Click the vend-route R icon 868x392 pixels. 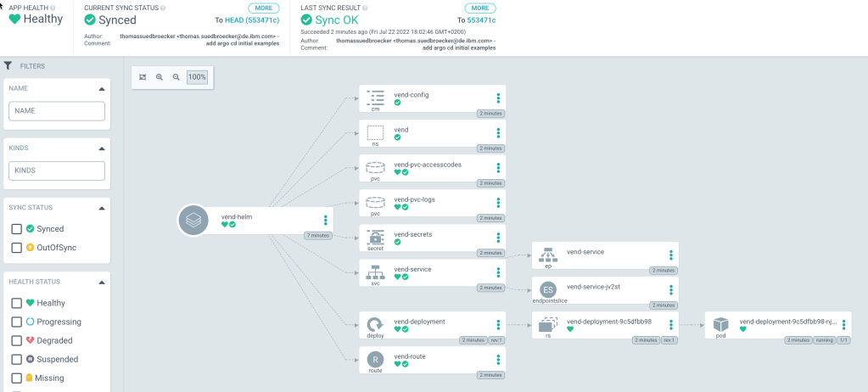point(375,360)
